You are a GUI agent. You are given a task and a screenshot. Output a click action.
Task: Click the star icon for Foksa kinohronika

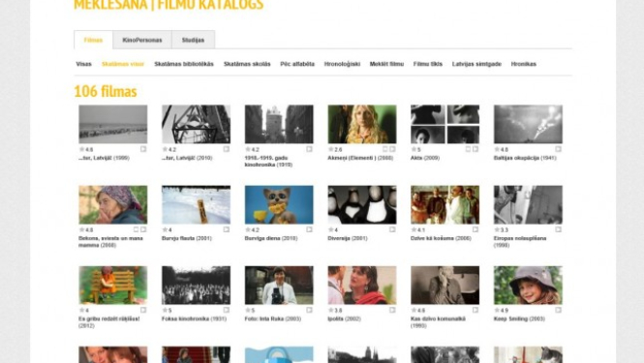coord(165,311)
